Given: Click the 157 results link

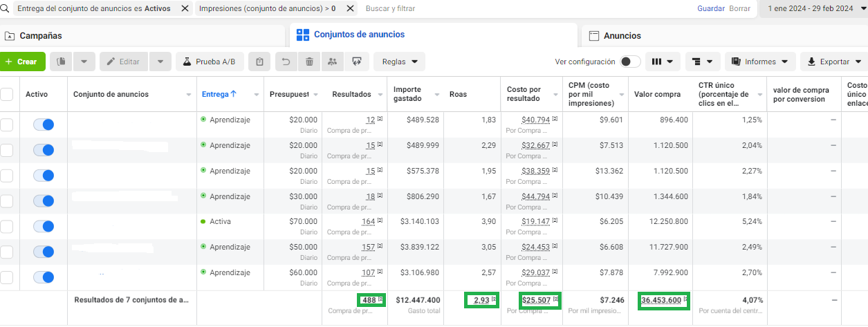Looking at the screenshot, I should click(x=367, y=247).
